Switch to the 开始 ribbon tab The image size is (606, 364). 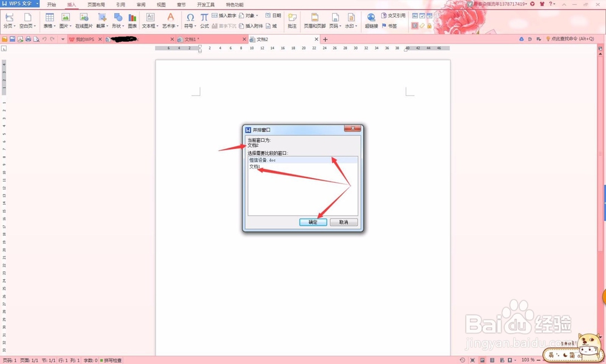pos(52,5)
